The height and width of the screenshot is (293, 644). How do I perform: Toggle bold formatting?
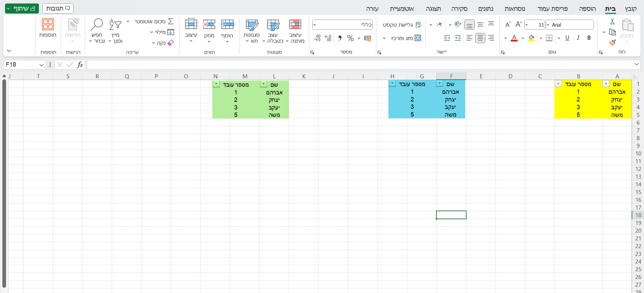click(x=589, y=38)
